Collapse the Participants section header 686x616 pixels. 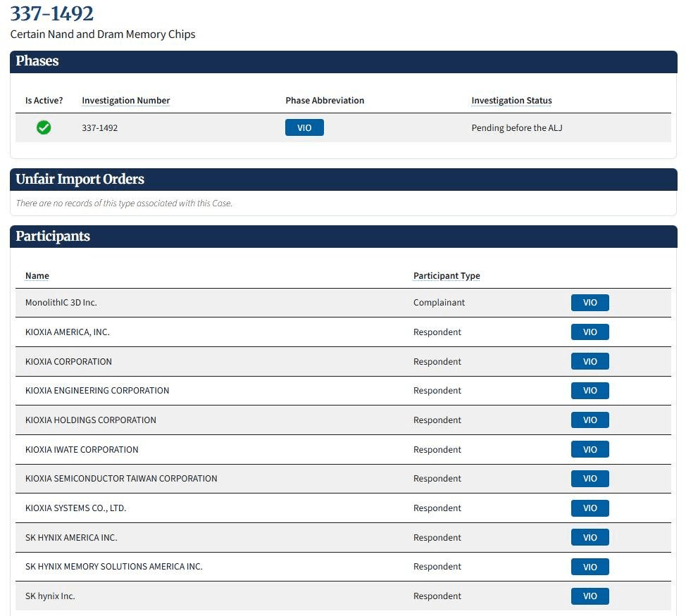(53, 237)
